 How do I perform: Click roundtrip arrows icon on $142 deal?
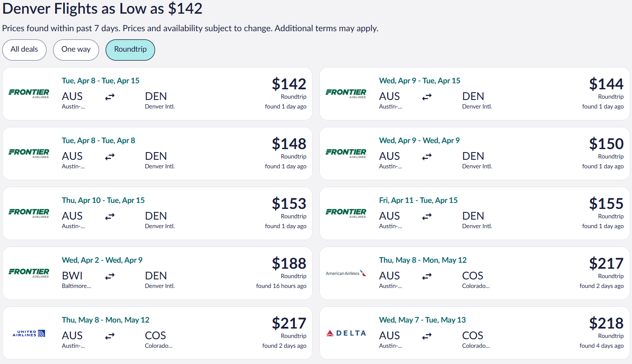(110, 97)
